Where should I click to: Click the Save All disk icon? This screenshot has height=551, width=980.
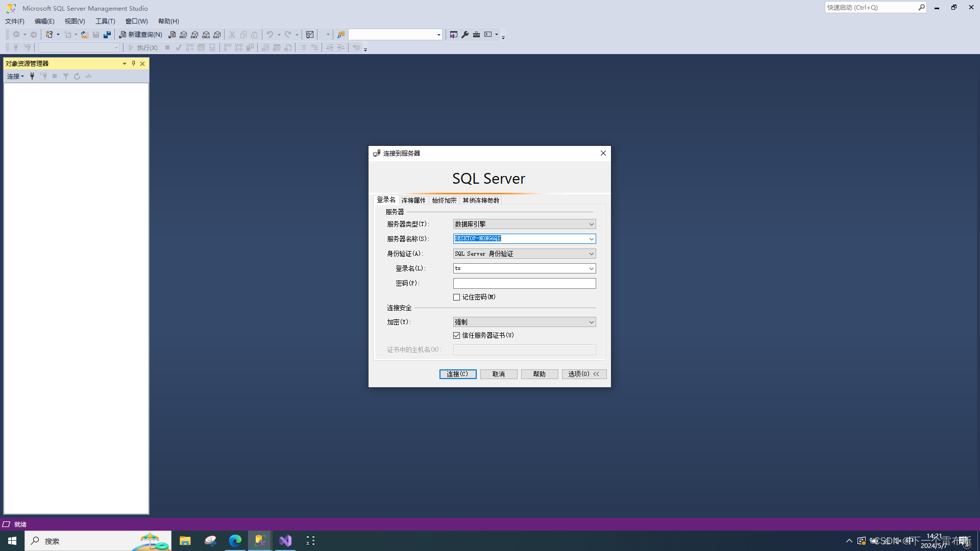[107, 35]
